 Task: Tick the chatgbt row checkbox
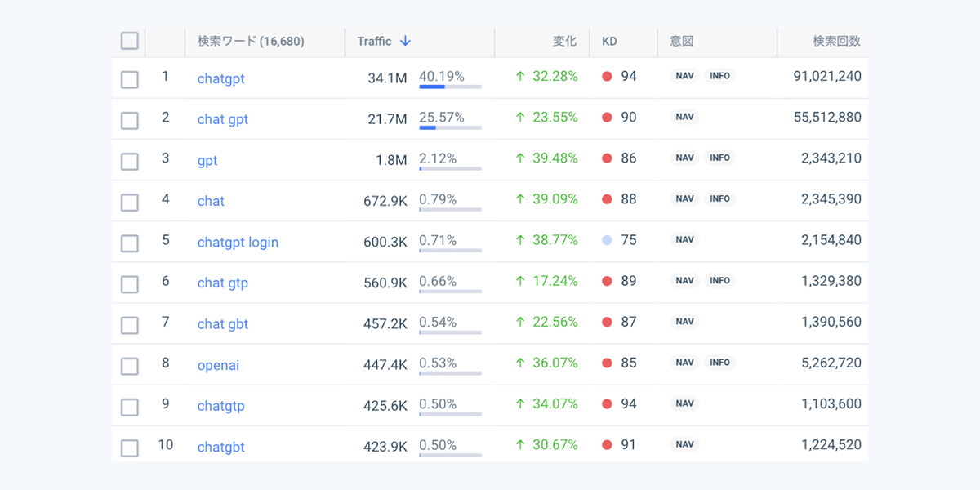[130, 447]
